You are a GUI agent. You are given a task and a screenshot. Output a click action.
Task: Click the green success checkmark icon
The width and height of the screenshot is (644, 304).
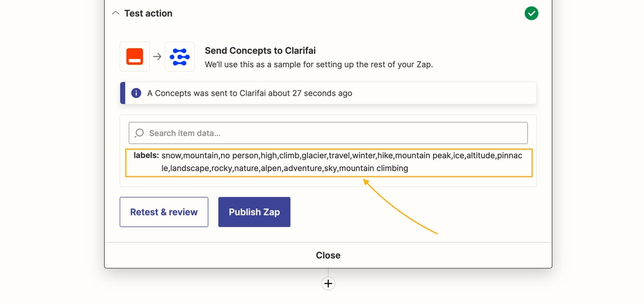[531, 13]
